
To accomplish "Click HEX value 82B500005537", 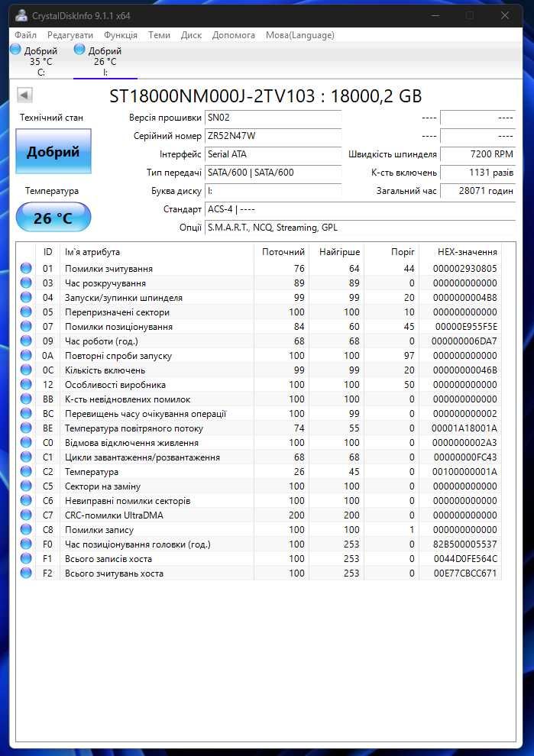I will click(x=465, y=544).
